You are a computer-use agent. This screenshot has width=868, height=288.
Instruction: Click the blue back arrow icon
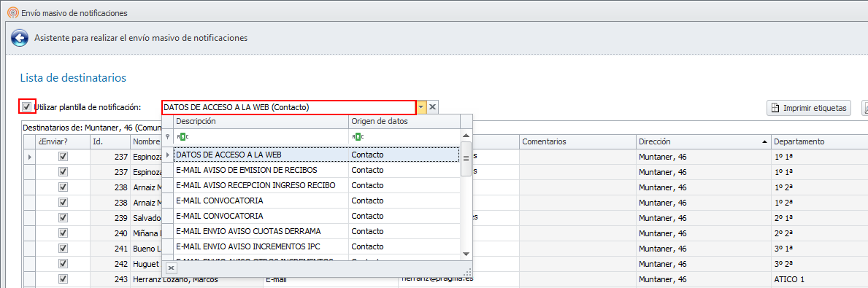[x=20, y=38]
